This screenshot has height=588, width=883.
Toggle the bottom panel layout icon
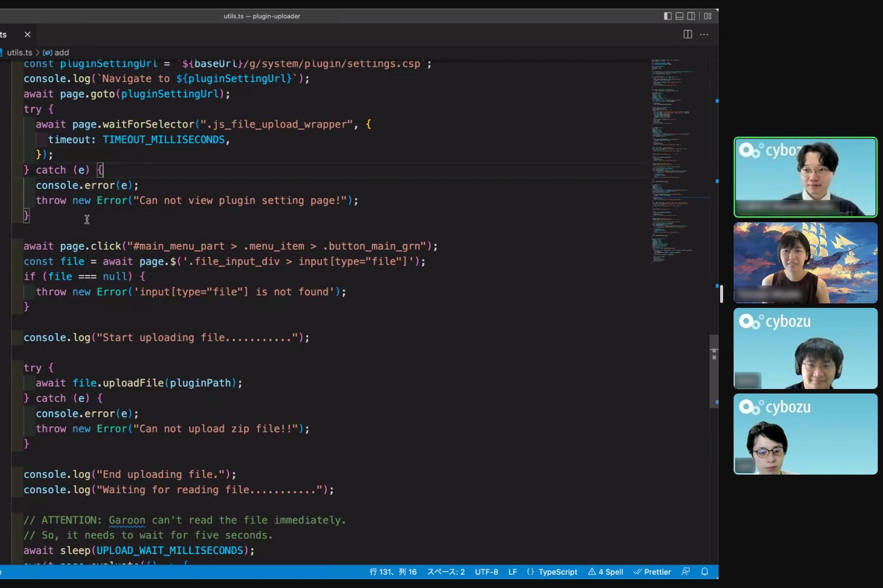pos(679,16)
